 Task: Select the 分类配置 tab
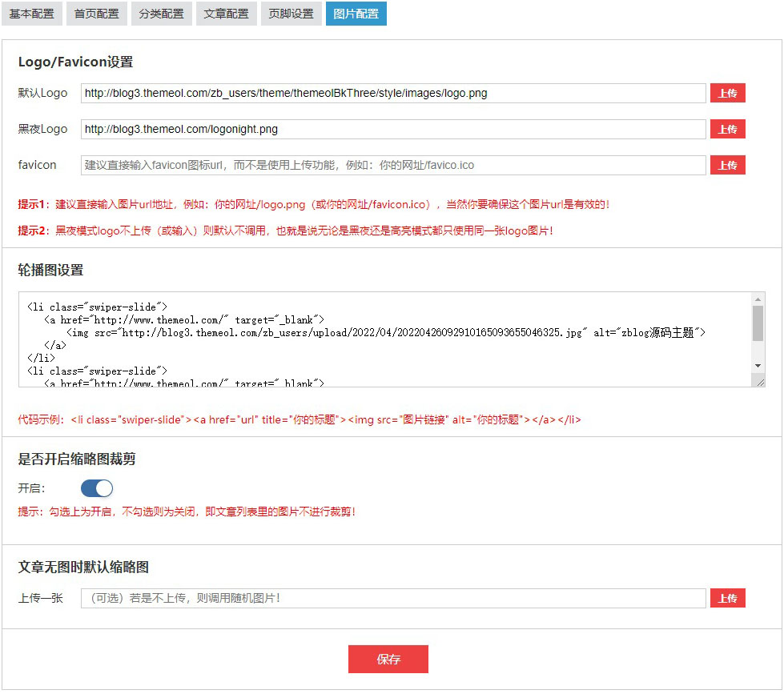(x=161, y=14)
